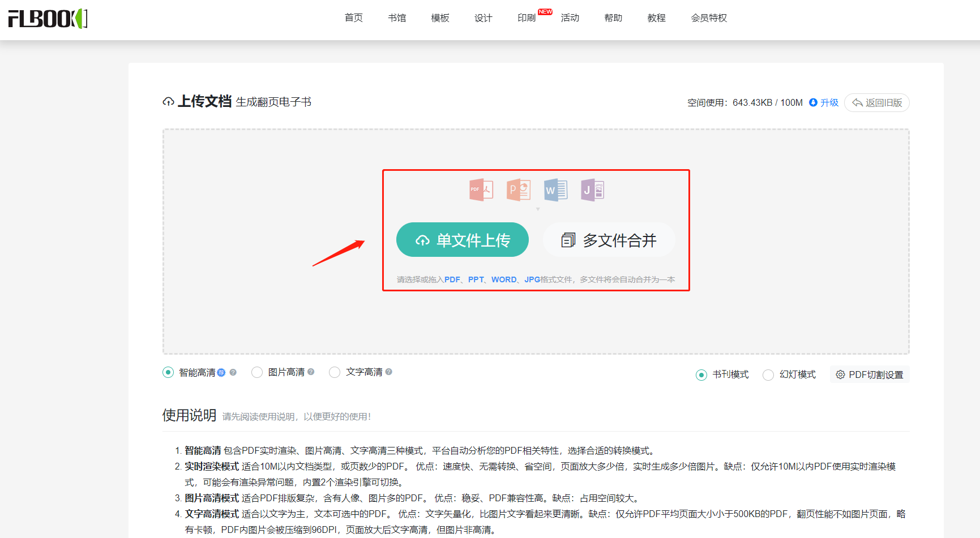
Task: Click the JPG text in upload hint
Action: [532, 279]
